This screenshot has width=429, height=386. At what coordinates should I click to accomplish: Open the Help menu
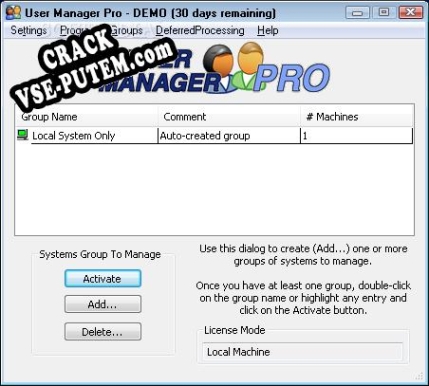click(x=268, y=30)
